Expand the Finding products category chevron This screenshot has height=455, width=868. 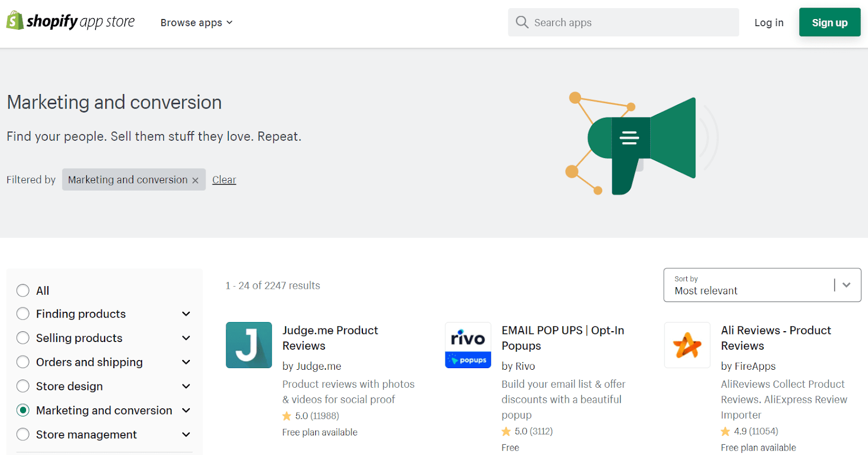[186, 314]
